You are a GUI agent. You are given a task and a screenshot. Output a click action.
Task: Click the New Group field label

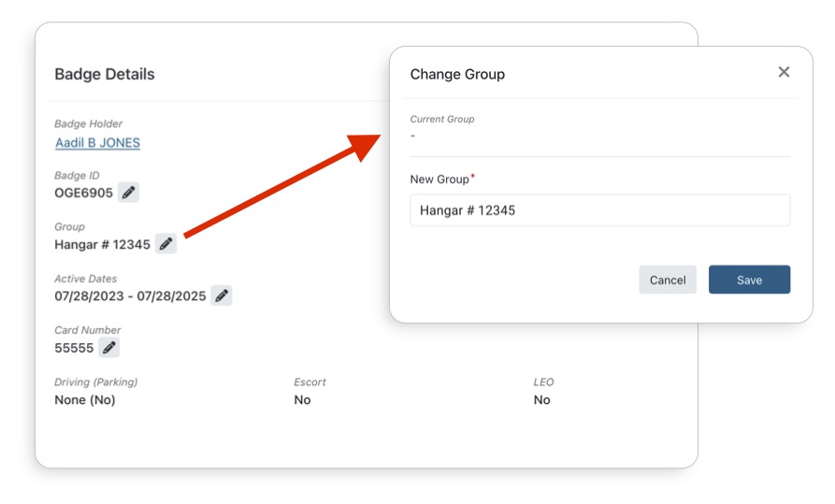click(x=440, y=179)
